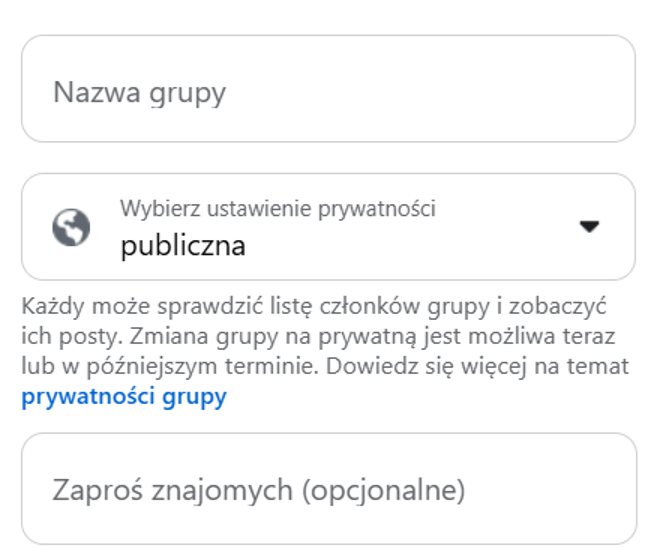Select the Zaproś znajomych (opcjonalne) field
The width and height of the screenshot is (658, 548).
pyautogui.click(x=329, y=489)
